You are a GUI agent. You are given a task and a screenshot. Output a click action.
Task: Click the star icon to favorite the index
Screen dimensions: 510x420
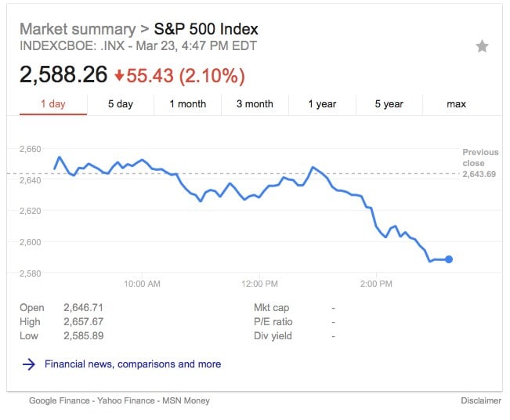(482, 46)
